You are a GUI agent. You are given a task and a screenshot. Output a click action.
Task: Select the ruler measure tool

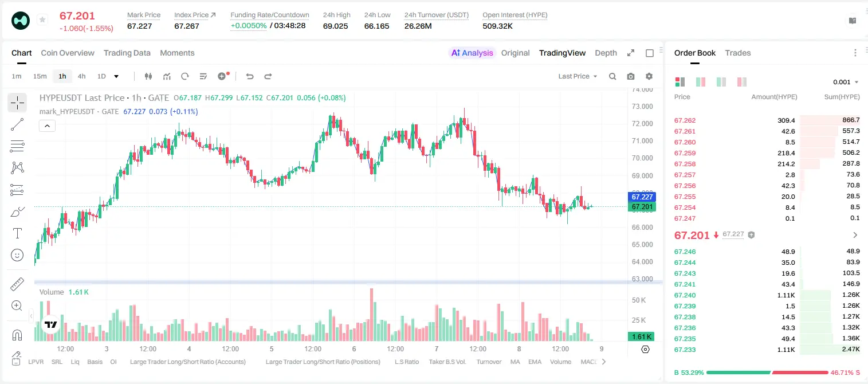[x=17, y=284]
